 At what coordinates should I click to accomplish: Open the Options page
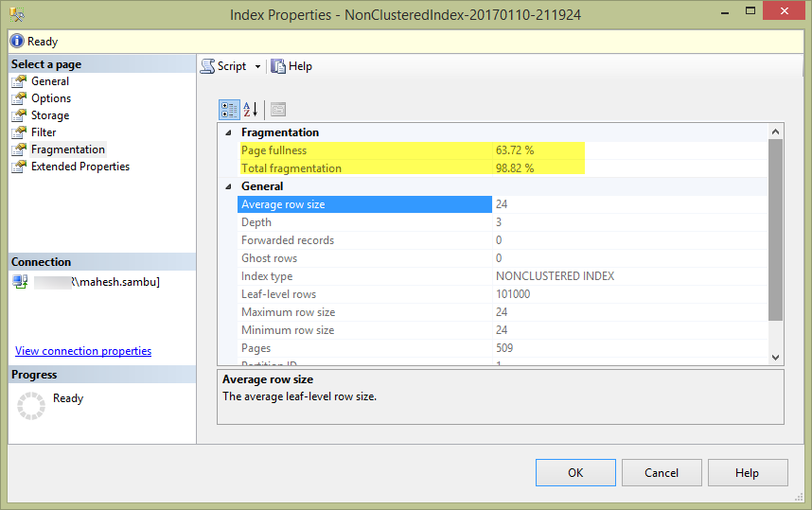51,98
